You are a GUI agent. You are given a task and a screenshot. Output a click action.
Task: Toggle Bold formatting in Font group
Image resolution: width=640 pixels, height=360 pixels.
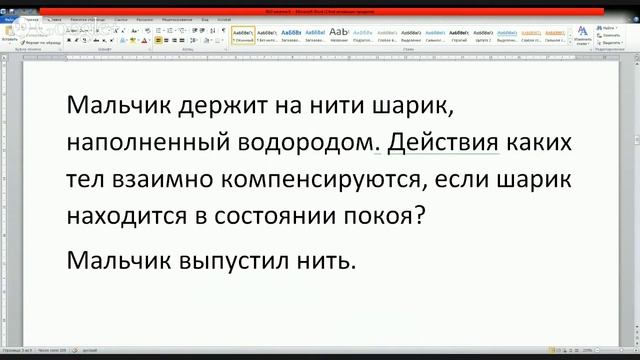pyautogui.click(x=69, y=40)
